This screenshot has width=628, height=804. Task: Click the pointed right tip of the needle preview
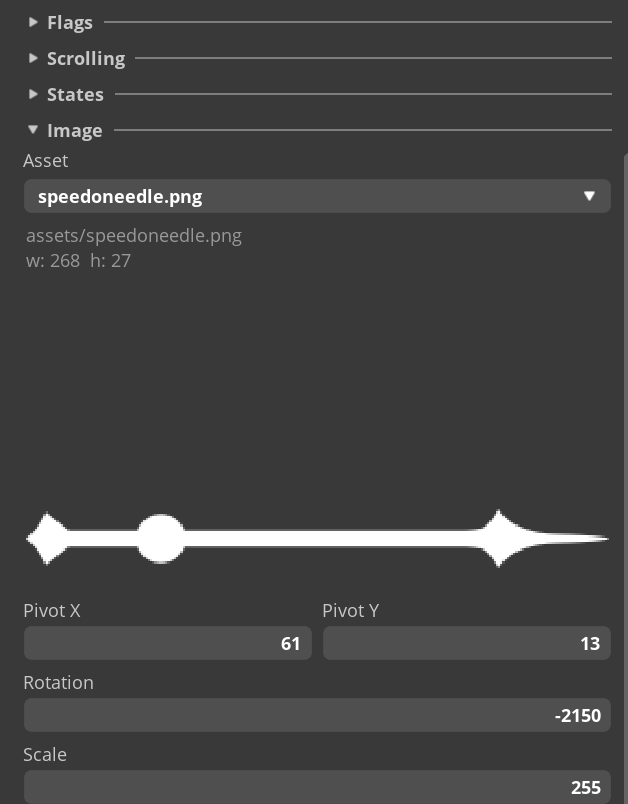pyautogui.click(x=603, y=539)
